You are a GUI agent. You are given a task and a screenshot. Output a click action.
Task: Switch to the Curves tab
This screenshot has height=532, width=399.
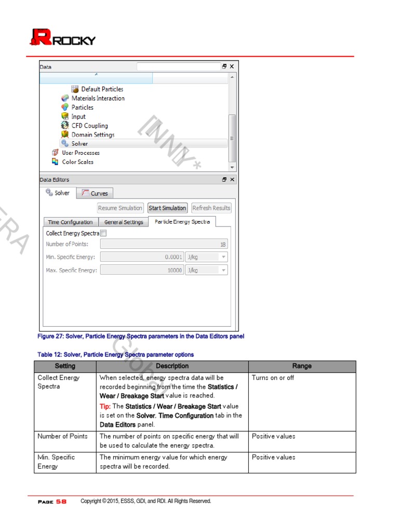[x=95, y=193]
